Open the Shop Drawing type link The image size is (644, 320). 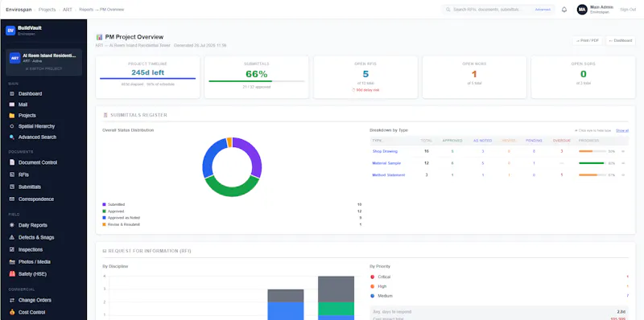click(x=385, y=151)
